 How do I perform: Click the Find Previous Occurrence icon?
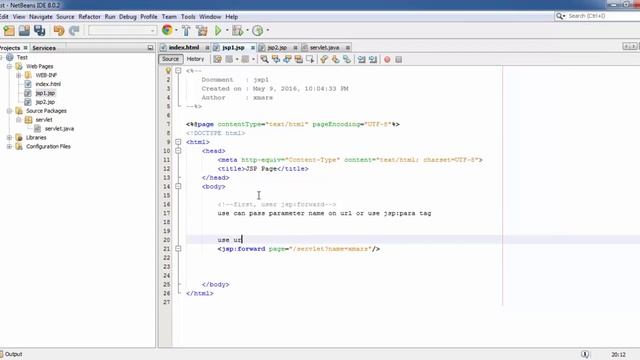click(276, 60)
